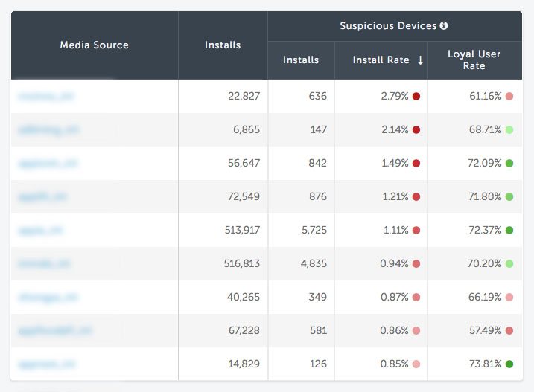Select the 581 suspicious installs value
The width and height of the screenshot is (534, 392).
click(x=319, y=330)
